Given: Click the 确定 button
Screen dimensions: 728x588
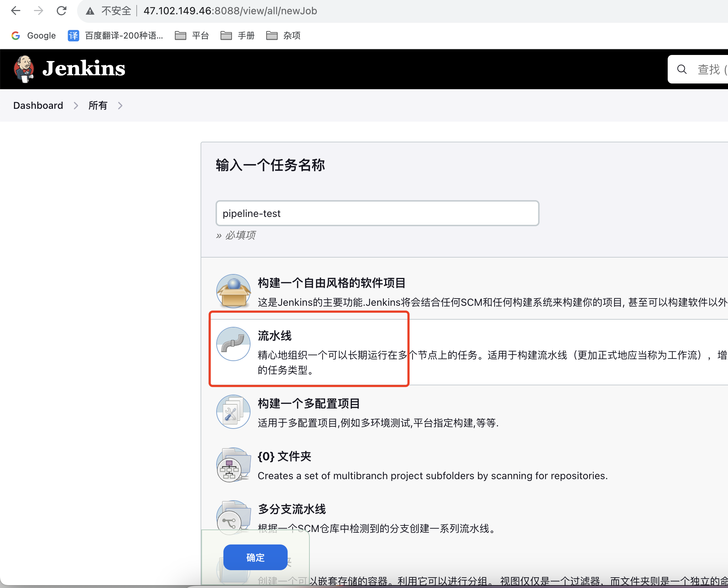Looking at the screenshot, I should pyautogui.click(x=255, y=557).
